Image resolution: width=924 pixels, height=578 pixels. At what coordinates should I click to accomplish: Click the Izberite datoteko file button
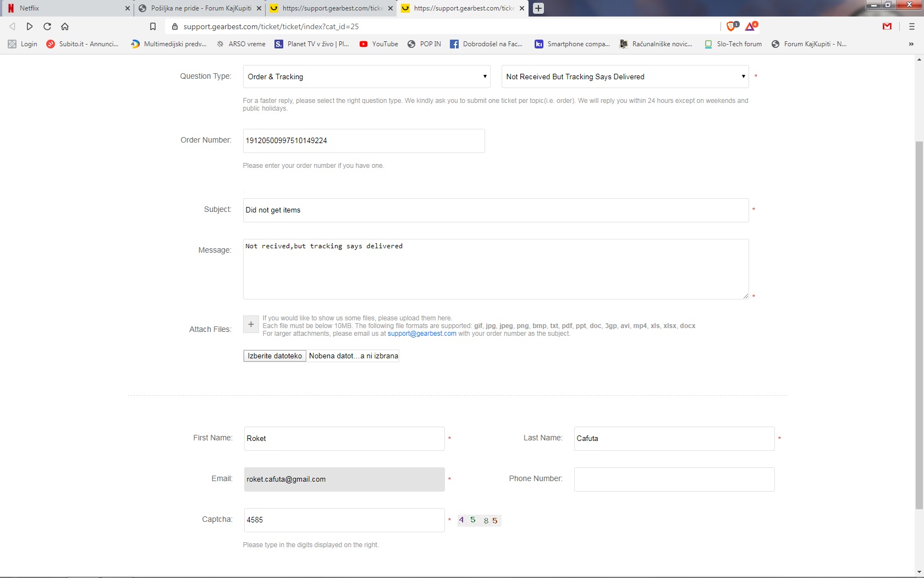pos(274,356)
